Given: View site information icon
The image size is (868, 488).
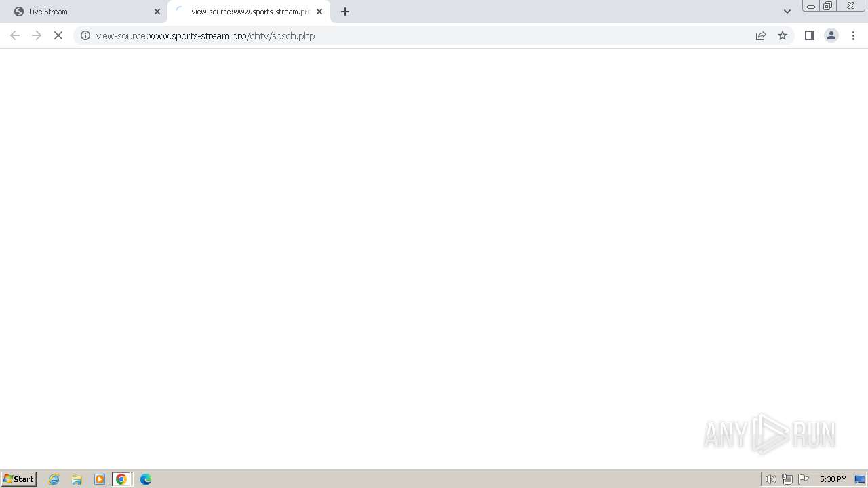Looking at the screenshot, I should click(85, 35).
